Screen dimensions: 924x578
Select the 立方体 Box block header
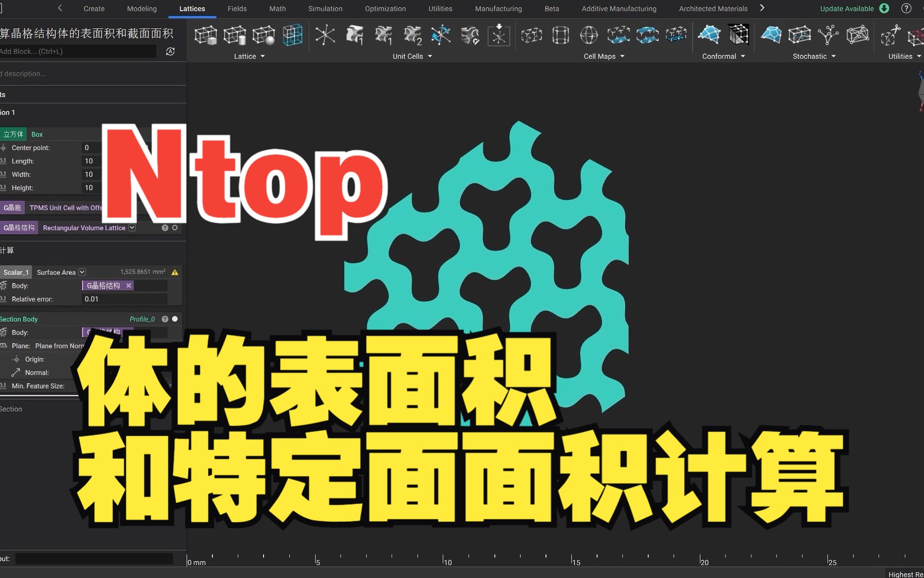51,134
